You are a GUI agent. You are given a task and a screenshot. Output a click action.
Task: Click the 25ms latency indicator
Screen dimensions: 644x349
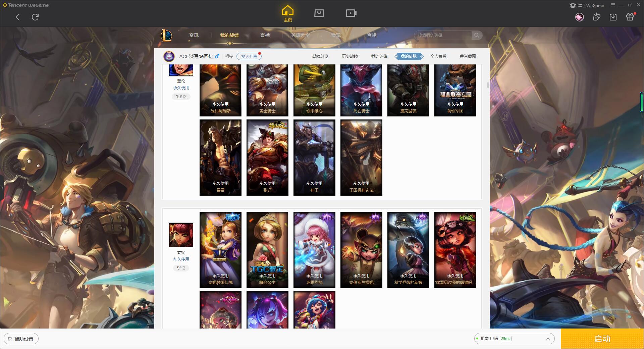(505, 339)
